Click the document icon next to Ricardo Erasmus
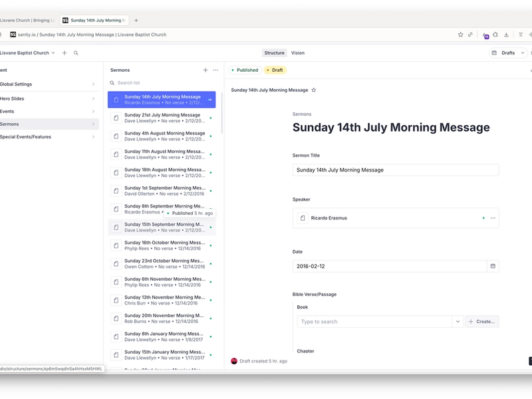 [x=303, y=218]
